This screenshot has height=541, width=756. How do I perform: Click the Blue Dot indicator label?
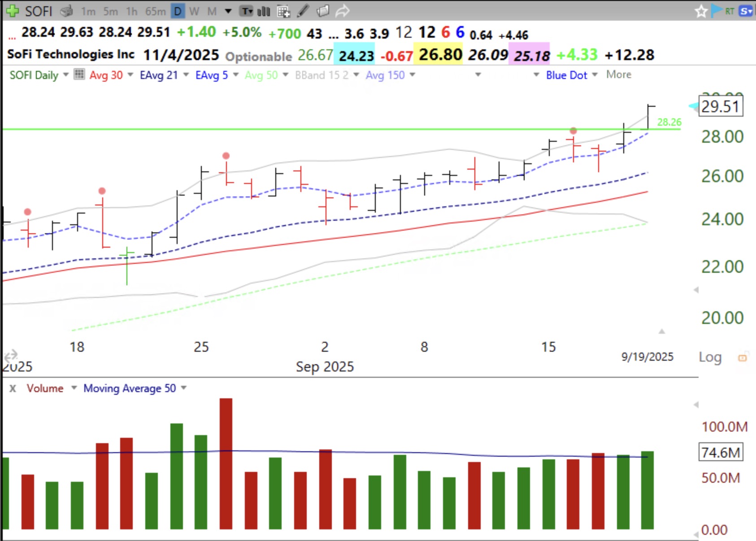(566, 75)
